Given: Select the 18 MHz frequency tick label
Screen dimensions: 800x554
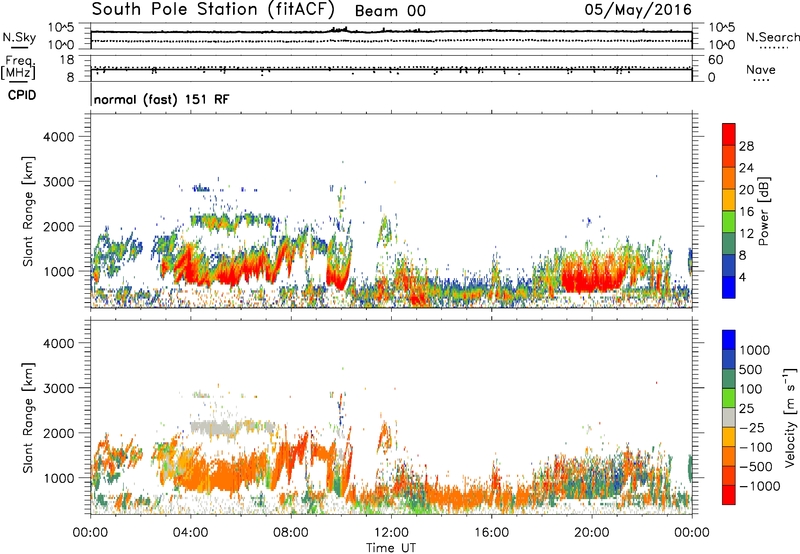Looking at the screenshot, I should 67,60.
